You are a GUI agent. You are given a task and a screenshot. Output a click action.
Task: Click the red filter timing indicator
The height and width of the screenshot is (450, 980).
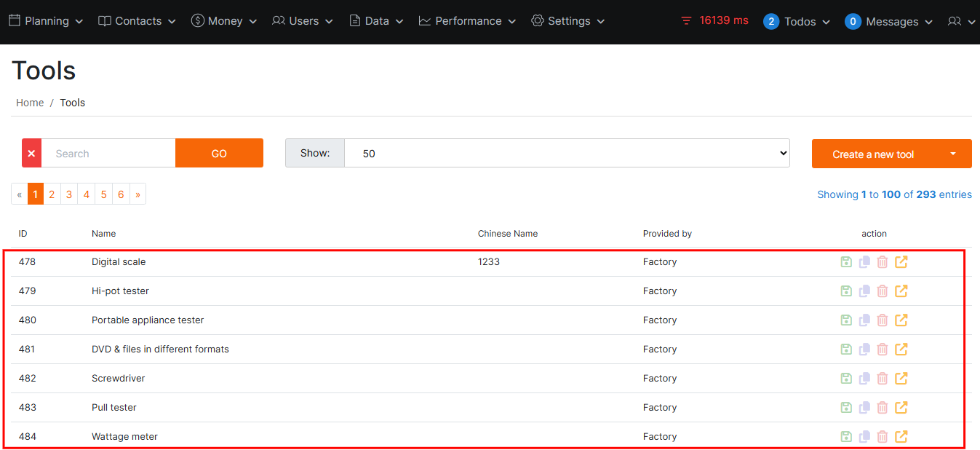pyautogui.click(x=714, y=21)
